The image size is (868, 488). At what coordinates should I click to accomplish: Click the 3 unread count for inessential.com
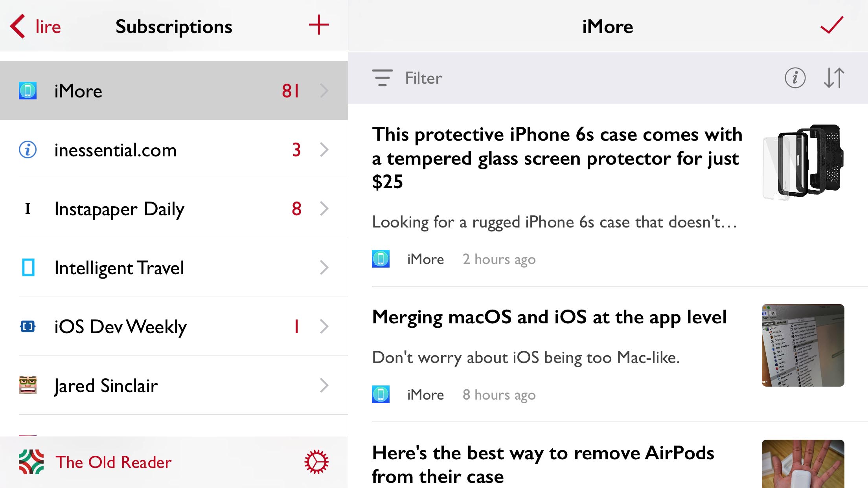click(x=296, y=150)
